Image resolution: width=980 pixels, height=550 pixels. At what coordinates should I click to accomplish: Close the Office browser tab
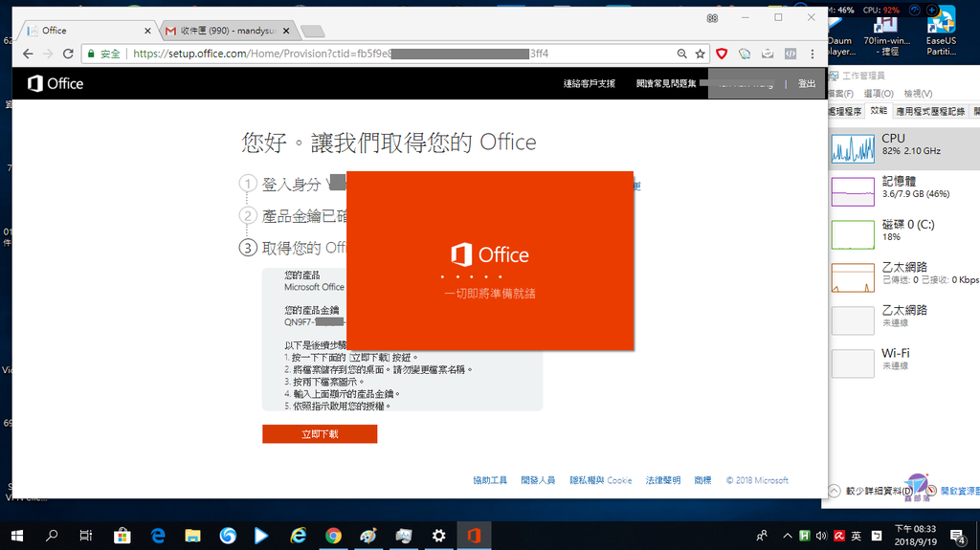pyautogui.click(x=147, y=31)
